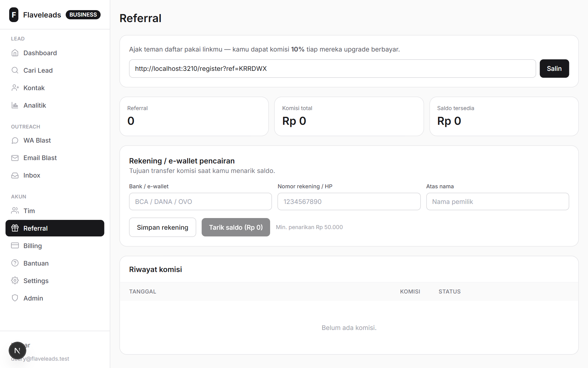Click the 'Tujuan transfer komisi' description text
This screenshot has height=368, width=588.
click(202, 171)
